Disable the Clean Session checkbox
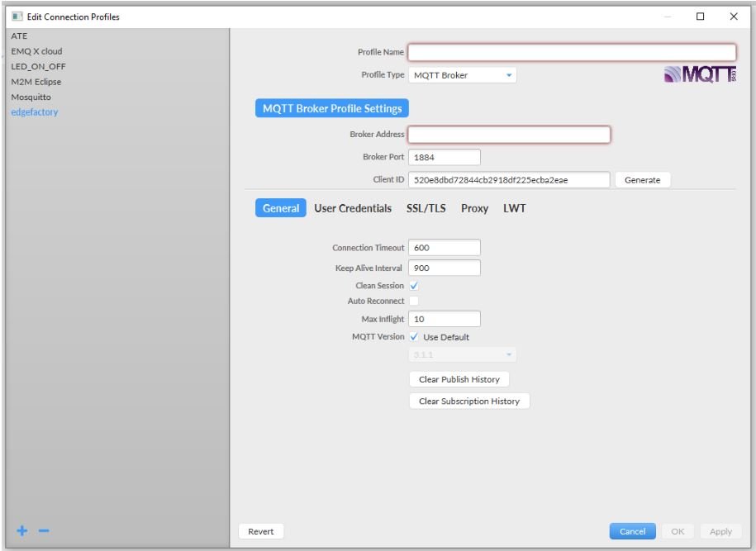The height and width of the screenshot is (551, 756). [412, 285]
